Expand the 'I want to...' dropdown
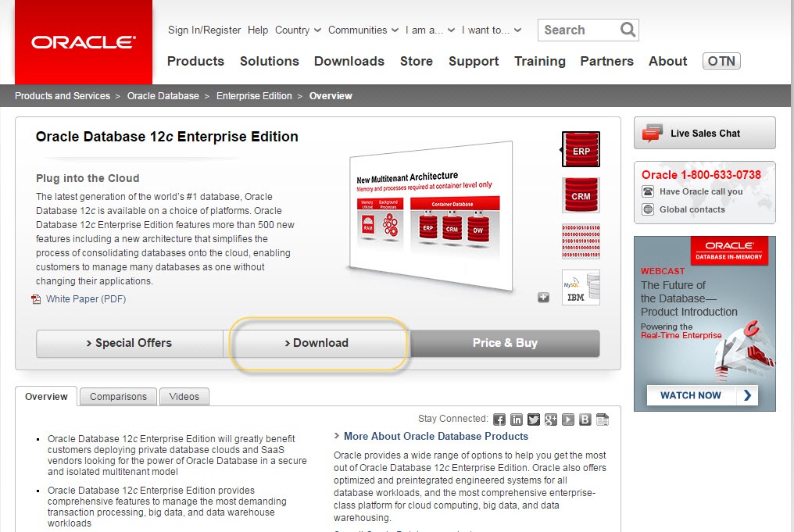The image size is (794, 532). click(x=492, y=30)
